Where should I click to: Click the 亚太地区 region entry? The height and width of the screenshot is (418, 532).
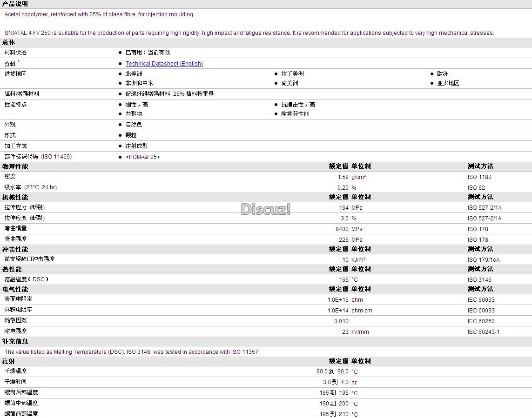(448, 83)
